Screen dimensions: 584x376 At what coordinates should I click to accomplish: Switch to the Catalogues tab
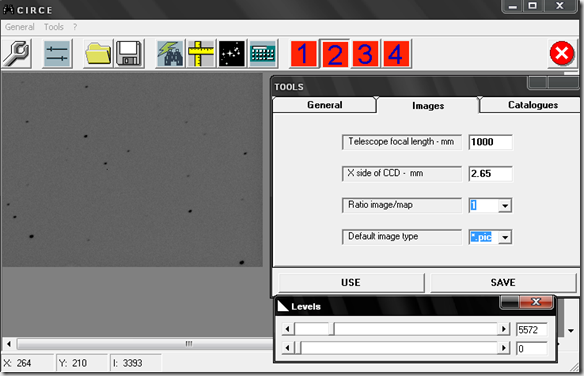point(532,105)
